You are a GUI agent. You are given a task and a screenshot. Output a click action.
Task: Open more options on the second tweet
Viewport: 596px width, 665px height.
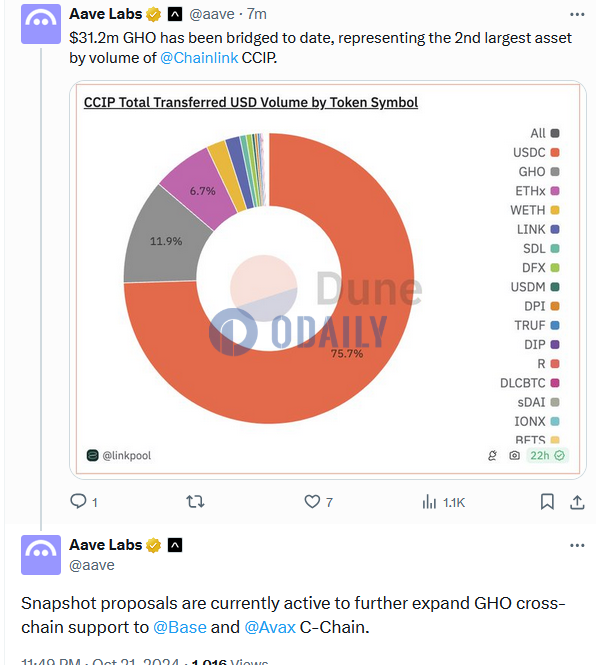tap(577, 545)
